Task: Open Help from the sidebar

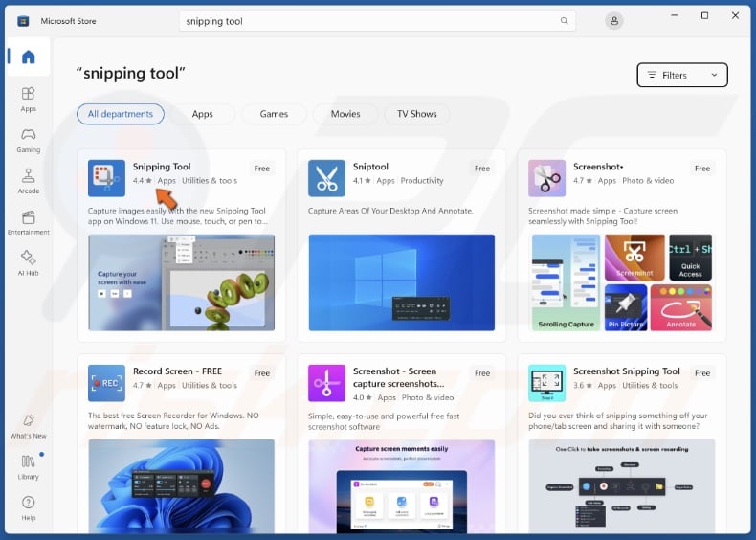Action: tap(29, 508)
